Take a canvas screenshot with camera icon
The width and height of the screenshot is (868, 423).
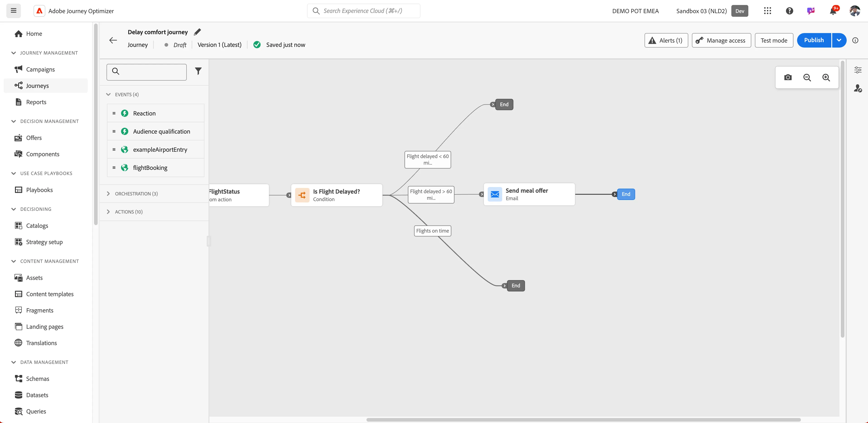click(788, 77)
